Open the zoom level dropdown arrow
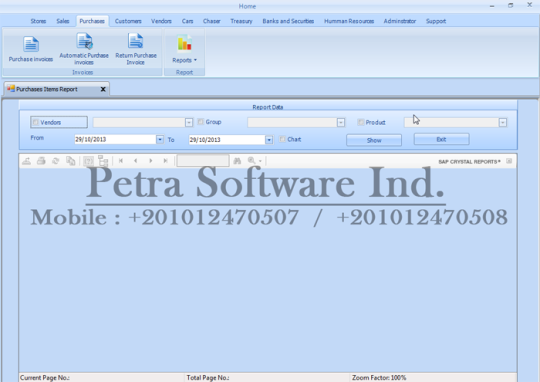The image size is (540, 382). [x=260, y=161]
